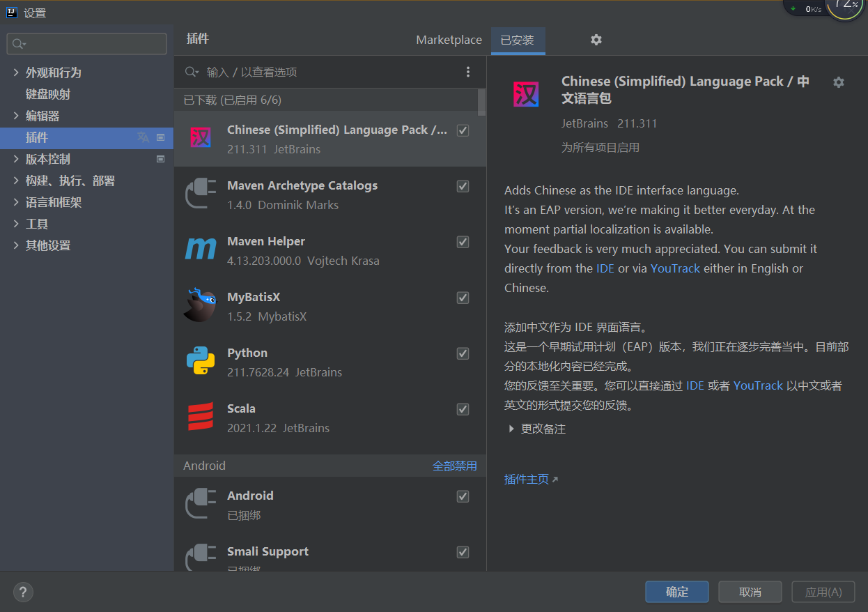Open YouTrack link in English description

[x=675, y=268]
